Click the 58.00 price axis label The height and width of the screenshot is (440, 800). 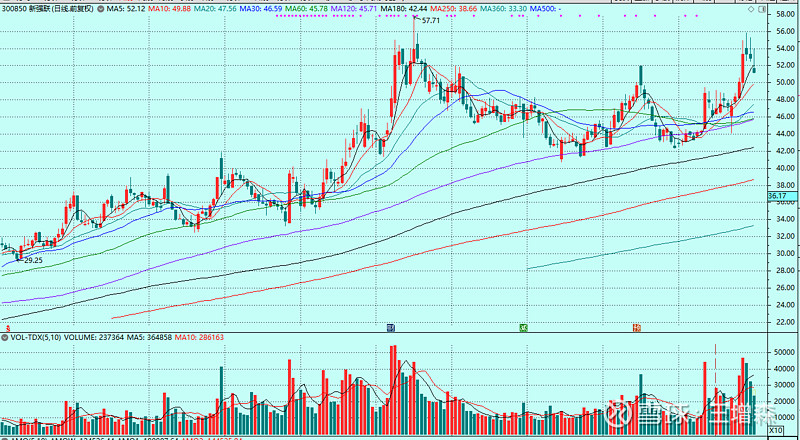(785, 14)
